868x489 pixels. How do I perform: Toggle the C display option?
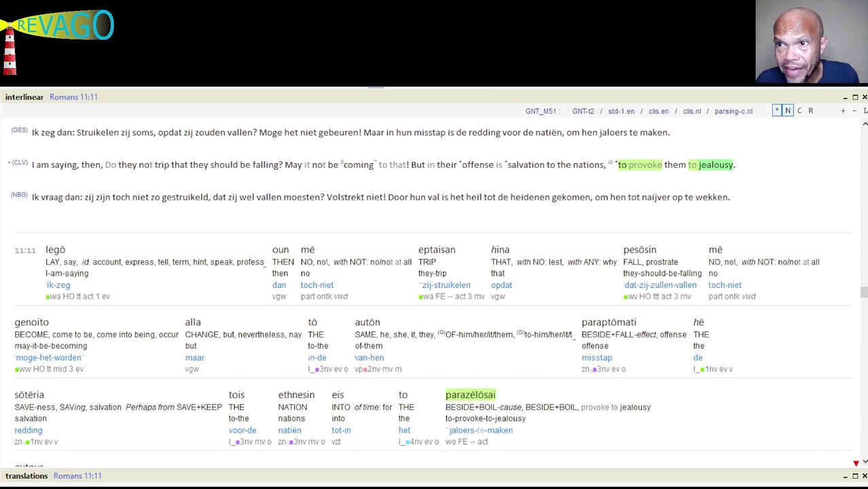799,111
